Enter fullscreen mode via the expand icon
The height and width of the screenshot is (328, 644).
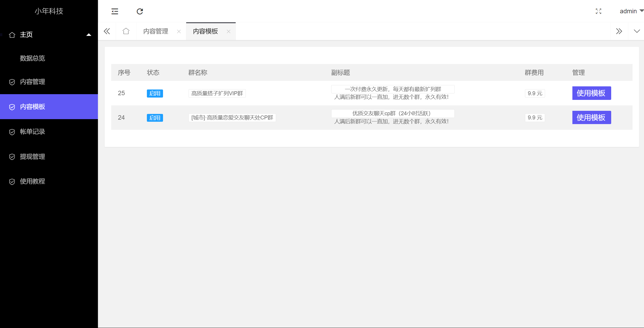(x=598, y=11)
